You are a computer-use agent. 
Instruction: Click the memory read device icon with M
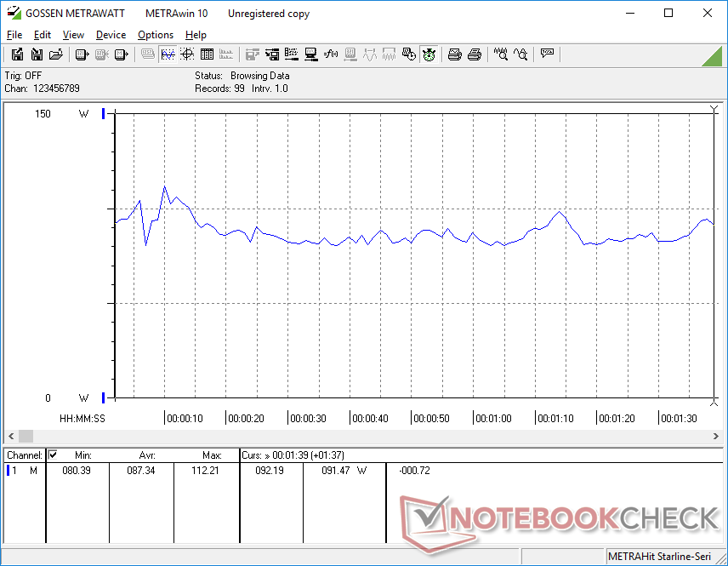[x=121, y=54]
